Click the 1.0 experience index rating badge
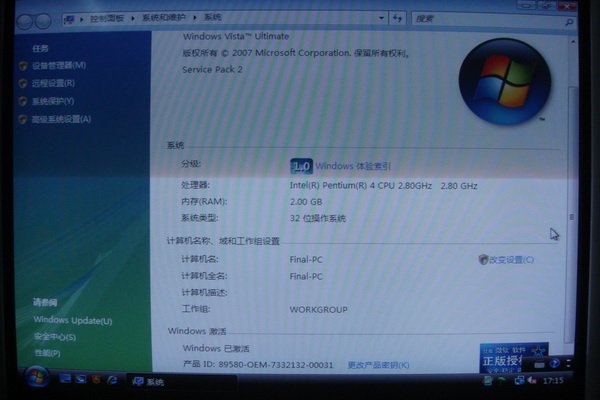The image size is (600, 400). pos(301,167)
